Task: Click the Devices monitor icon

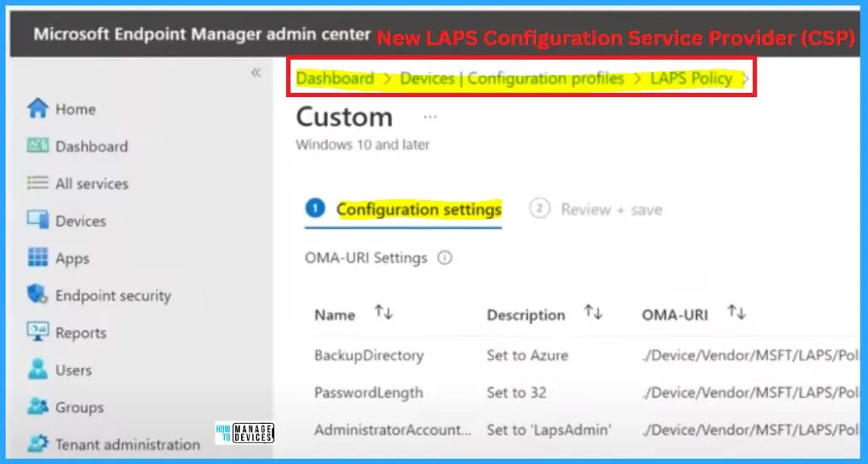Action: click(37, 221)
